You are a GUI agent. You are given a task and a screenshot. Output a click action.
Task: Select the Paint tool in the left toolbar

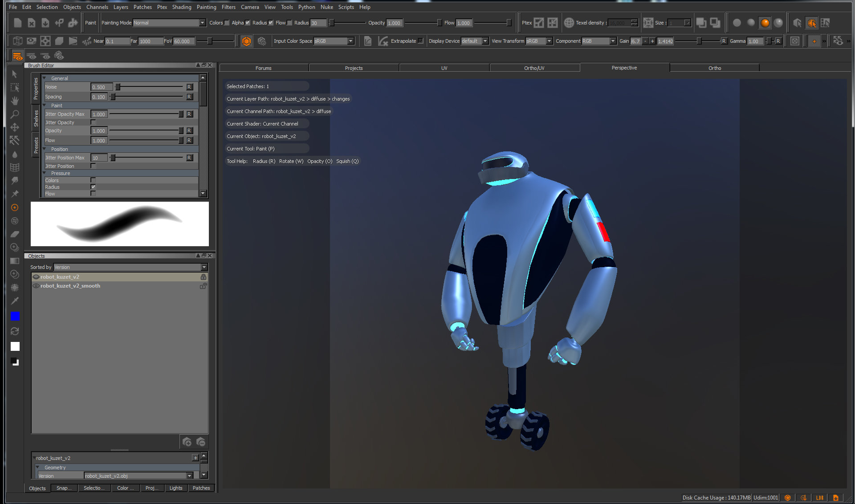coord(15,207)
